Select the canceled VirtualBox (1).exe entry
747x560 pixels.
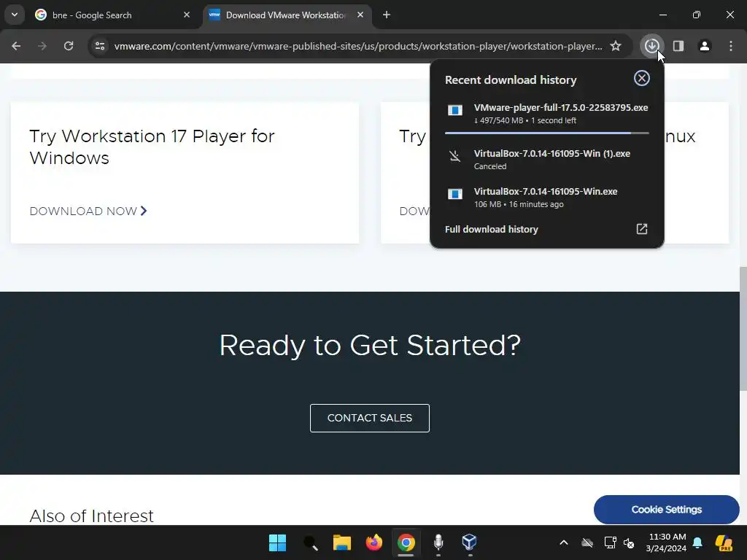coord(547,160)
